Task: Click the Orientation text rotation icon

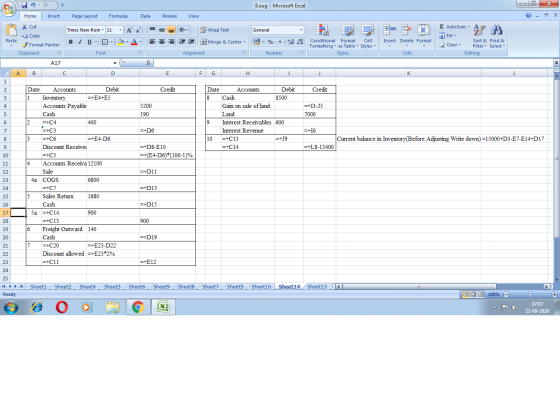Action: [183, 30]
